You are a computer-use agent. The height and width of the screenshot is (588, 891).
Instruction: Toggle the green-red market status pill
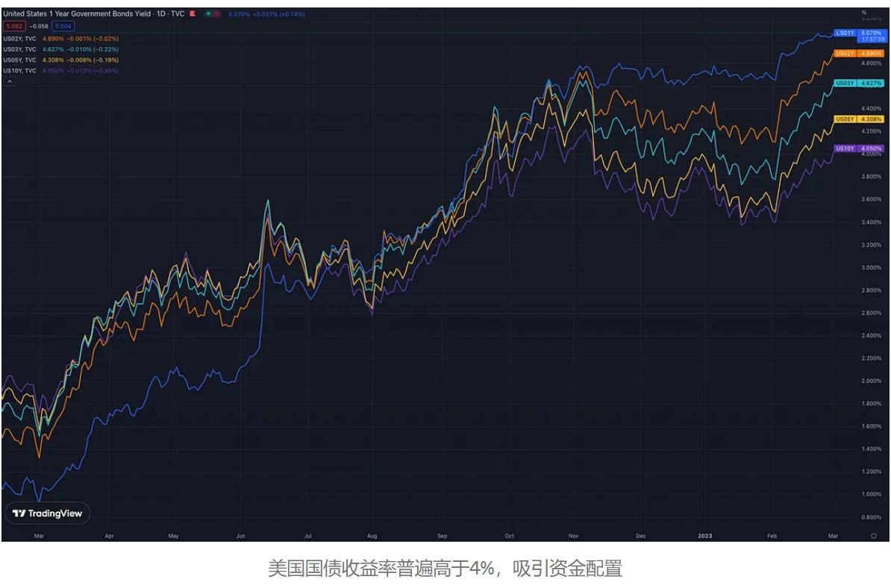[212, 14]
